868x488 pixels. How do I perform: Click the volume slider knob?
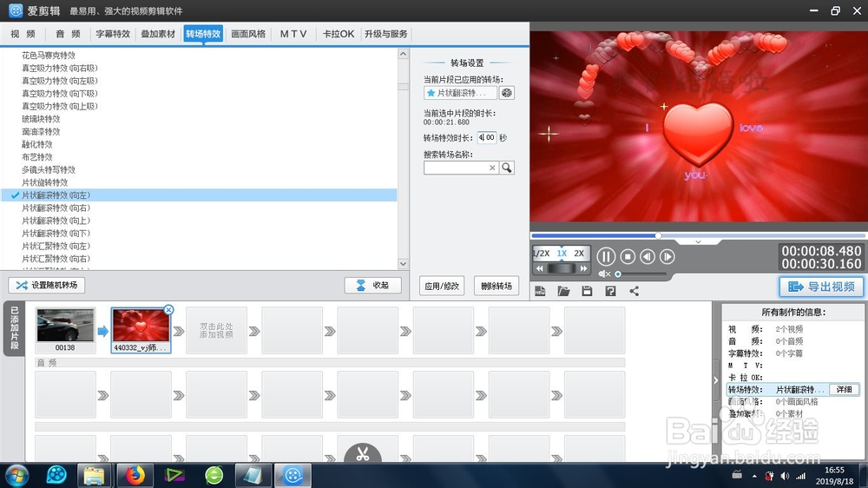click(618, 274)
